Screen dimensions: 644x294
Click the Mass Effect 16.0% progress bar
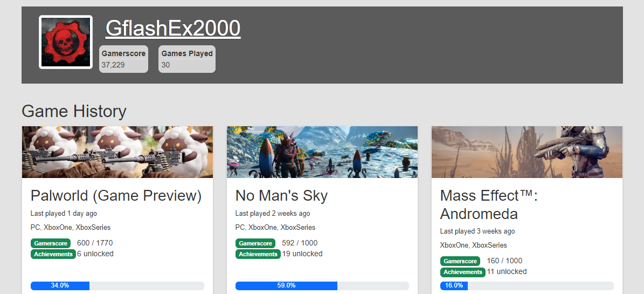(527, 286)
